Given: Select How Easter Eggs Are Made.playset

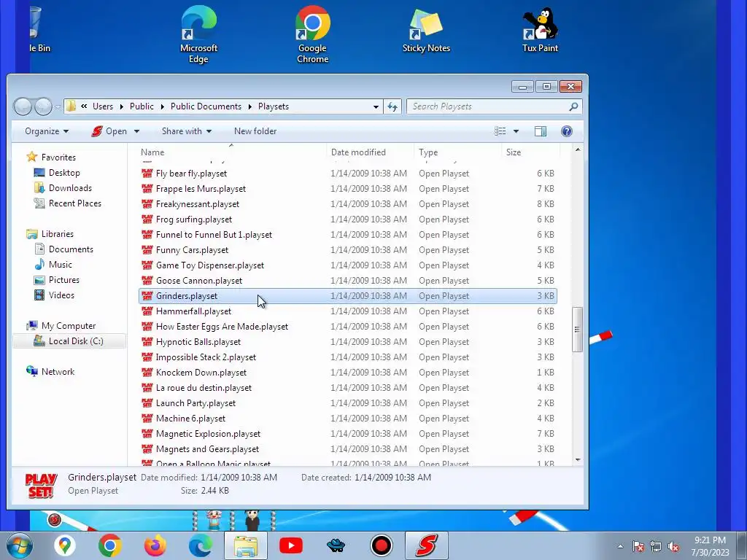Looking at the screenshot, I should click(x=348, y=327).
